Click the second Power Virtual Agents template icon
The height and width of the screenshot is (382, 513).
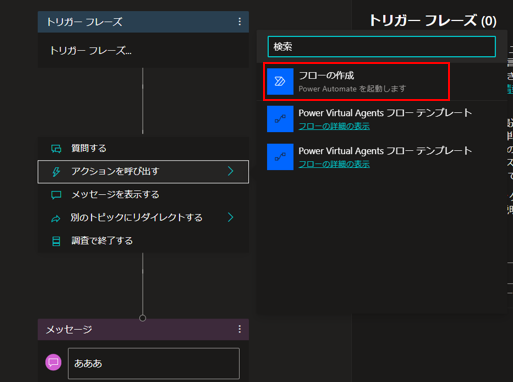(280, 157)
